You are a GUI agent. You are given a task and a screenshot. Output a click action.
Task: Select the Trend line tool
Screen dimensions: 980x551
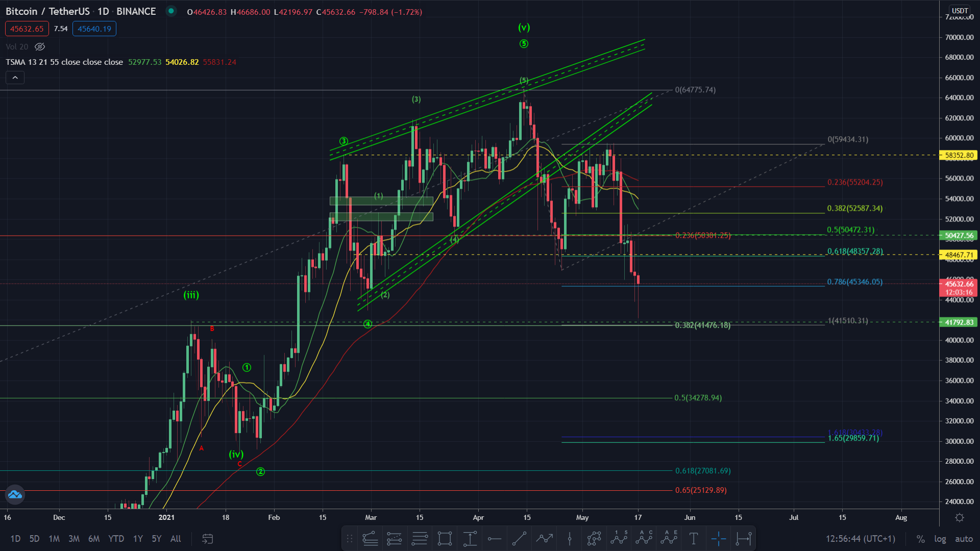pyautogui.click(x=519, y=539)
